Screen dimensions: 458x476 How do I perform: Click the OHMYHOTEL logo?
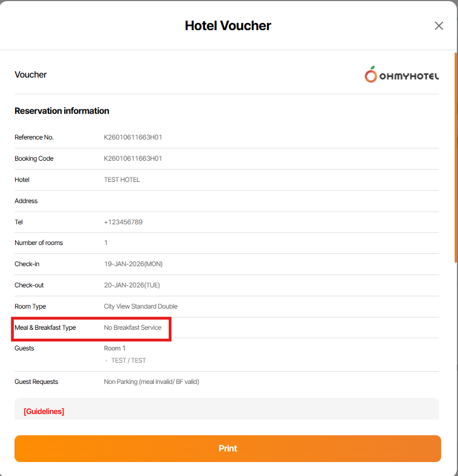coord(402,75)
